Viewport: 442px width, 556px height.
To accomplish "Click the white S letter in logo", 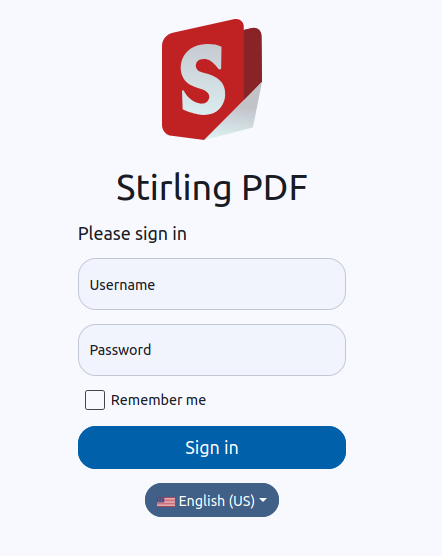I will coord(202,80).
